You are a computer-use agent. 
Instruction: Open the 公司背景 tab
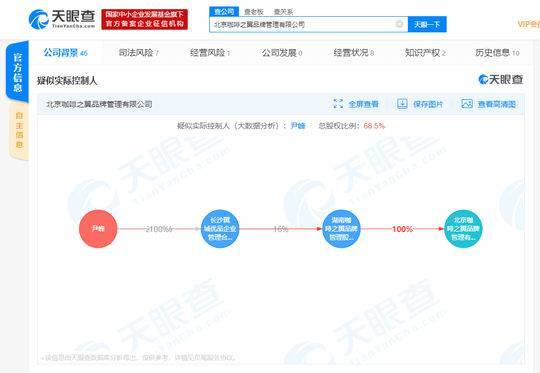click(65, 53)
